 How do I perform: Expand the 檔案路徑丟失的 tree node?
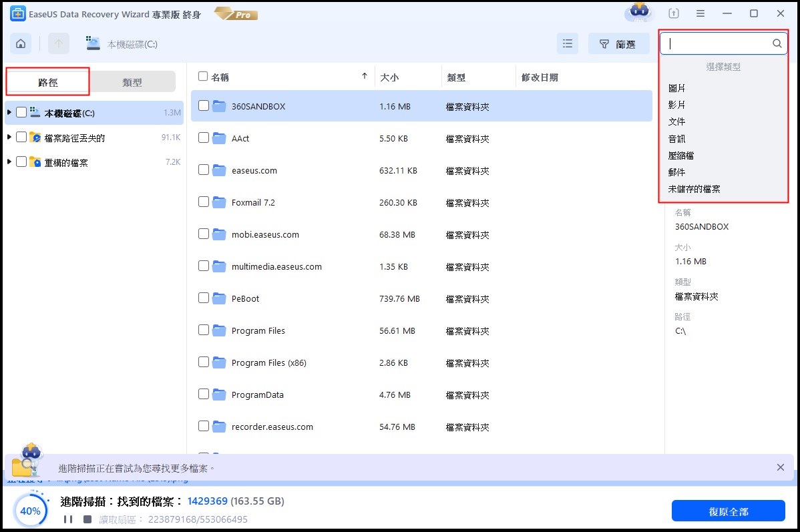(9, 138)
